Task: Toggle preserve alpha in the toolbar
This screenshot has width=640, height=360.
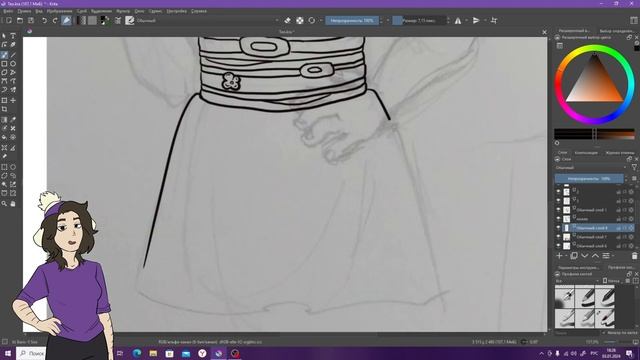Action: pyautogui.click(x=300, y=20)
